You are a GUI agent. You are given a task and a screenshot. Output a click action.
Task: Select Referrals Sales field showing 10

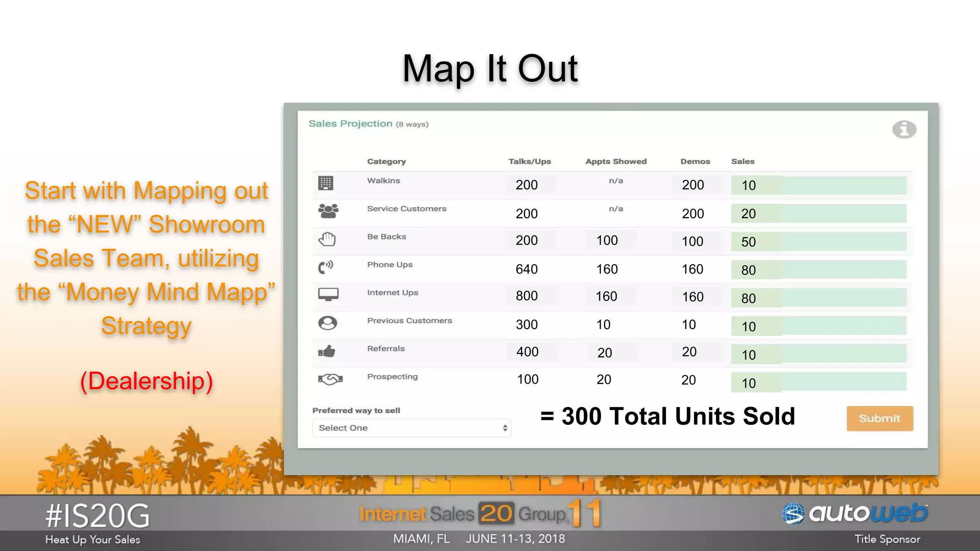click(819, 354)
